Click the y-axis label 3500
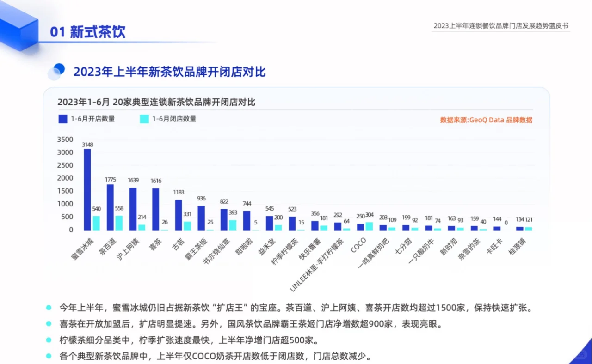The height and width of the screenshot is (364, 592). pyautogui.click(x=65, y=140)
